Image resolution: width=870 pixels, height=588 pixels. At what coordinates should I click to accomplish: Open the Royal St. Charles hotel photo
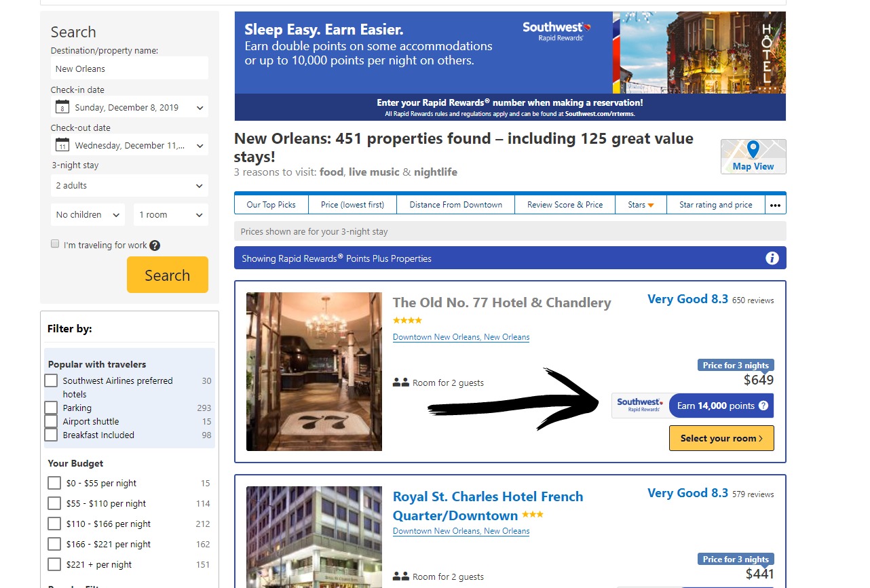(x=314, y=537)
